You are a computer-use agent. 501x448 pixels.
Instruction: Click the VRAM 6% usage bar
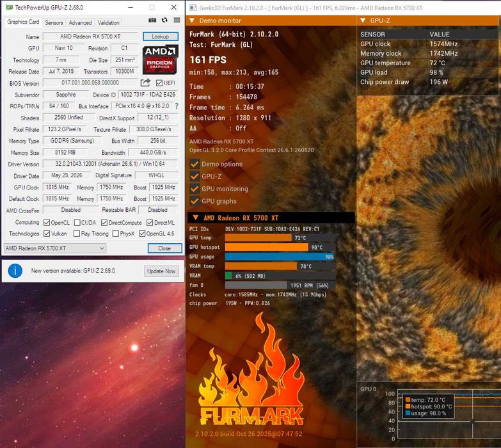pyautogui.click(x=280, y=276)
